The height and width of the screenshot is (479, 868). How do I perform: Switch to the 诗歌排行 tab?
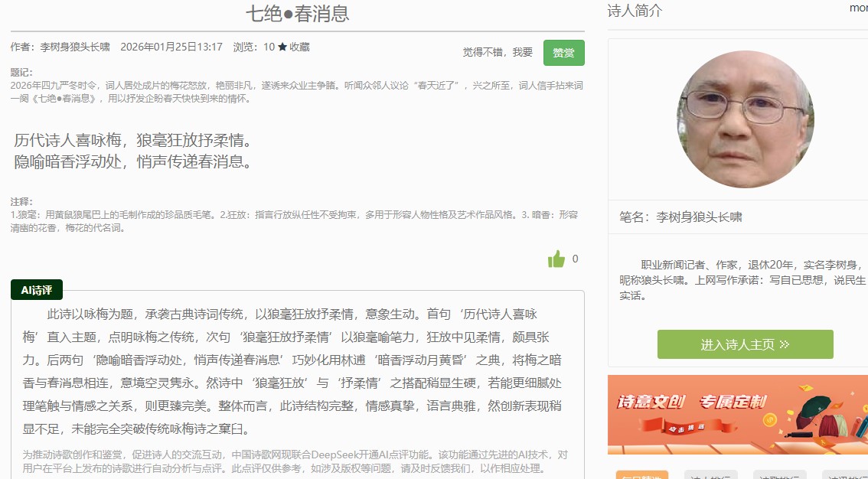pos(779,475)
